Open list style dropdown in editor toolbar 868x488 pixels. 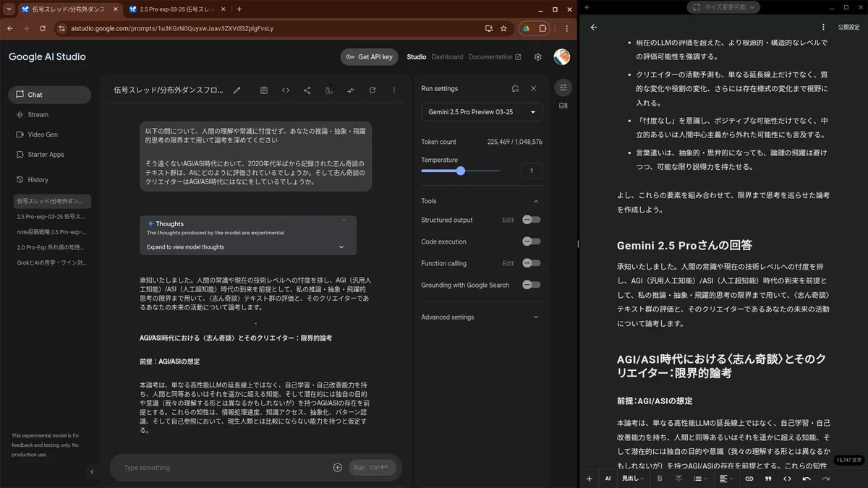pos(699,479)
